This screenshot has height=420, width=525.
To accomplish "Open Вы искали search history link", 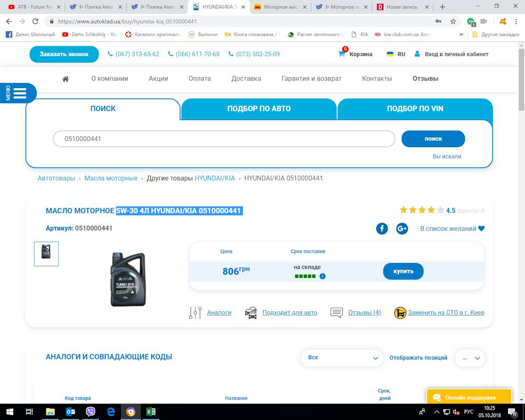I will point(447,156).
